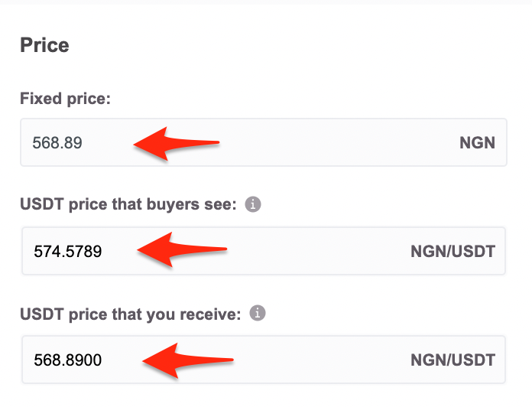Click blank area between arrow and NGN suffix
This screenshot has height=407, width=532.
coord(339,142)
